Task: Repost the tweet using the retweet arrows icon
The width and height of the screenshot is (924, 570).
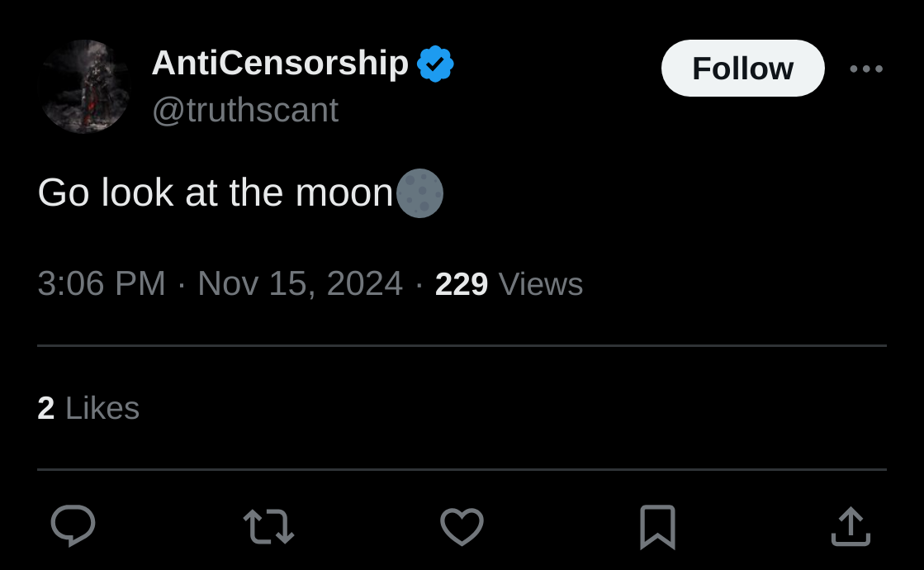Action: pyautogui.click(x=268, y=526)
